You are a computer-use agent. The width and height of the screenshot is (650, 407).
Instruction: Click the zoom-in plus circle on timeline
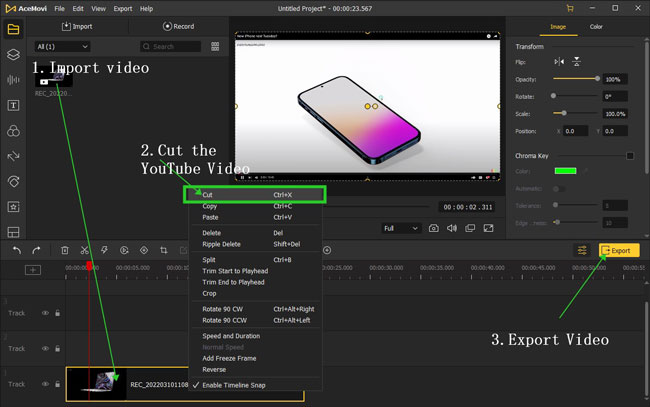click(x=327, y=250)
